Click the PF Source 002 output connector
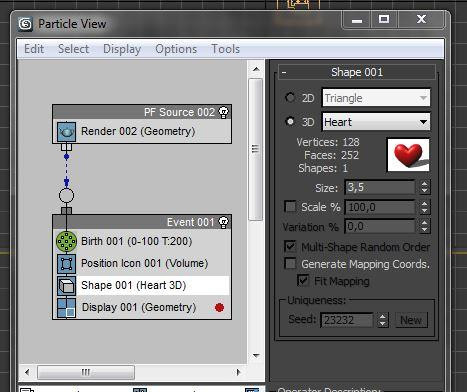 (x=66, y=147)
